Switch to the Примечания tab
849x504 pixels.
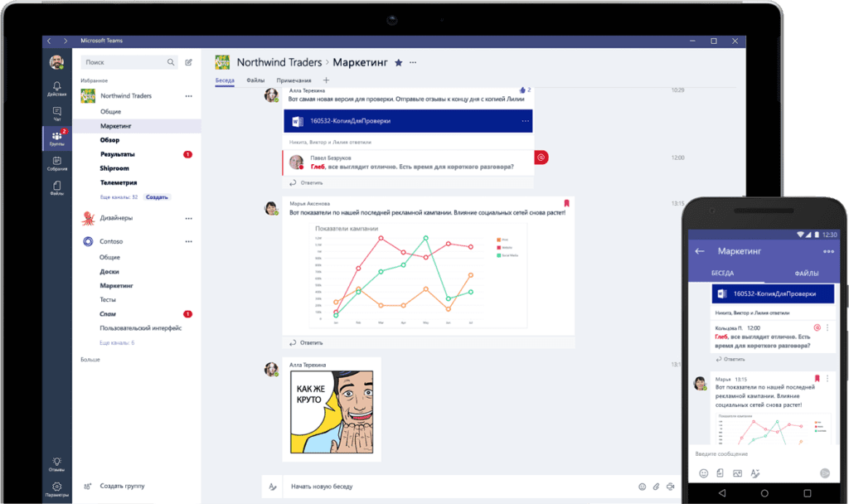[x=294, y=80]
